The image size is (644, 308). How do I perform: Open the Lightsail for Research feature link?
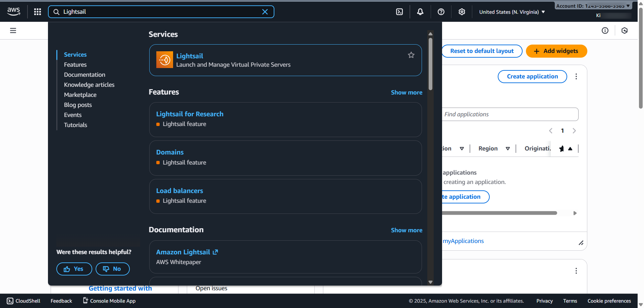tap(190, 114)
